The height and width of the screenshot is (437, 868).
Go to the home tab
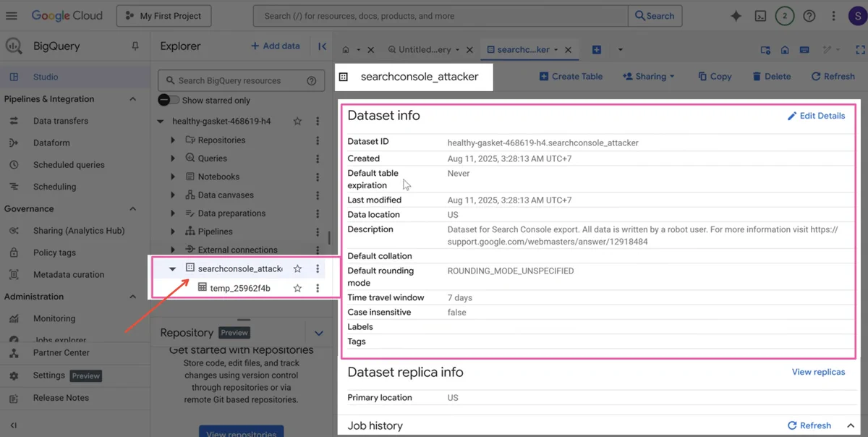coord(346,50)
